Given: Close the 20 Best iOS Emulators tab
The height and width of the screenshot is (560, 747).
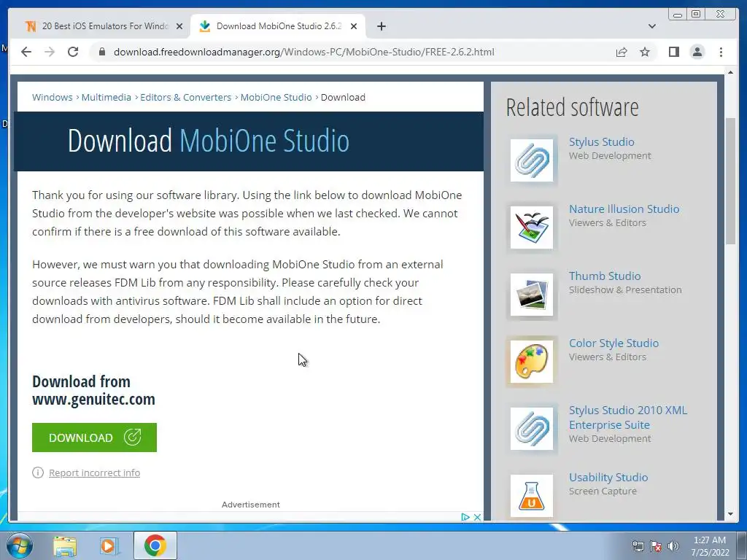Looking at the screenshot, I should 179,26.
